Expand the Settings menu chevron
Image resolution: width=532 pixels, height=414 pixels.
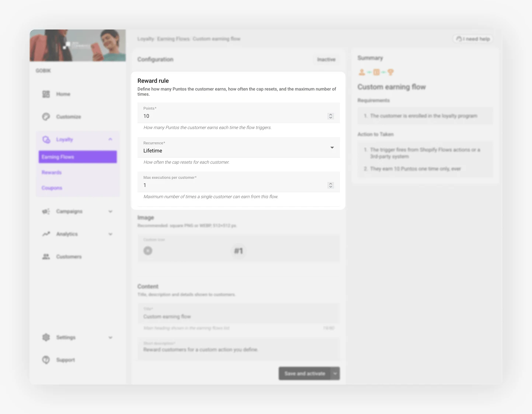point(110,337)
